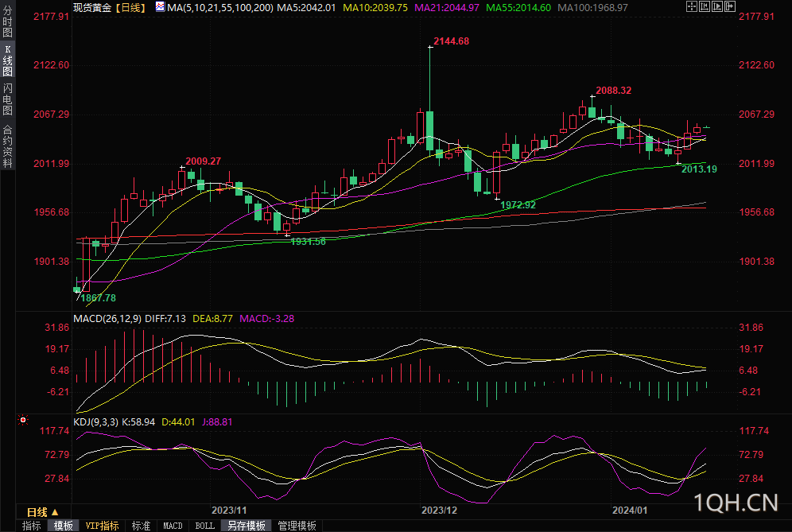Click the D:44.01 value
792x532 pixels.
pos(178,421)
